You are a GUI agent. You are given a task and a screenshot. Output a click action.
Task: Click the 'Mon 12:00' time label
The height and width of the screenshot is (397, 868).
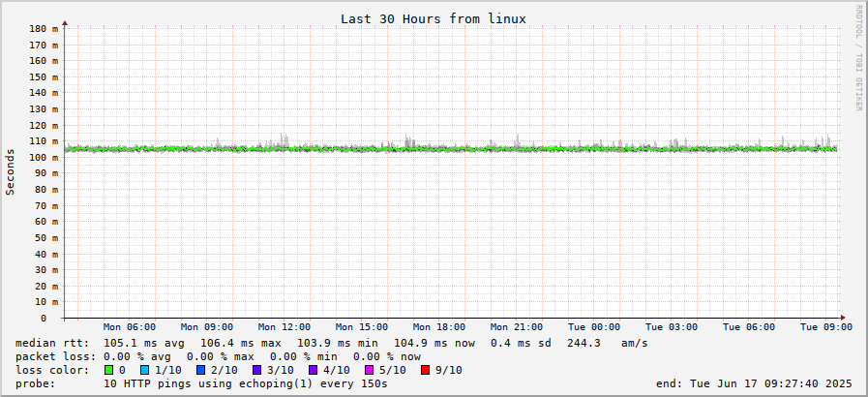tap(284, 327)
